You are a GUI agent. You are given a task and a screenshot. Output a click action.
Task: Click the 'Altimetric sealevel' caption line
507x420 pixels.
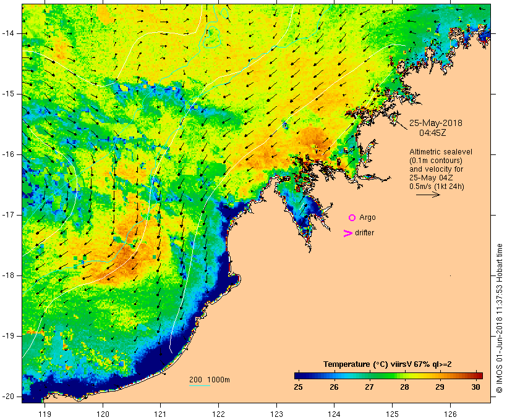[x=441, y=152]
